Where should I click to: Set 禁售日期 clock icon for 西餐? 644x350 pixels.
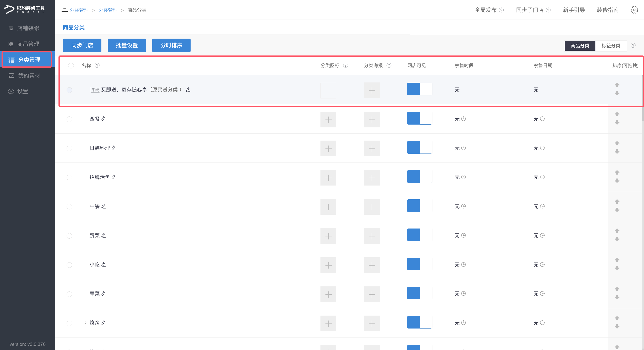click(x=542, y=119)
